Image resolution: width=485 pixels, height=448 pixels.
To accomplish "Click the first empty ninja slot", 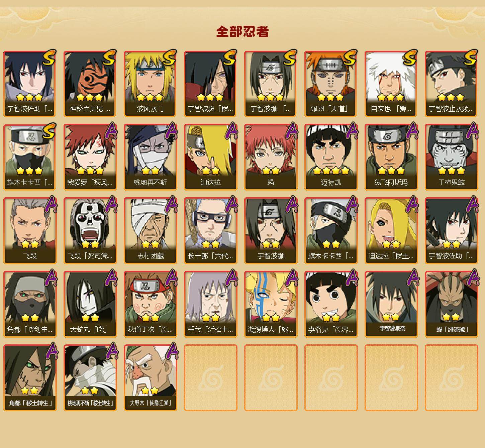I will click(x=210, y=378).
